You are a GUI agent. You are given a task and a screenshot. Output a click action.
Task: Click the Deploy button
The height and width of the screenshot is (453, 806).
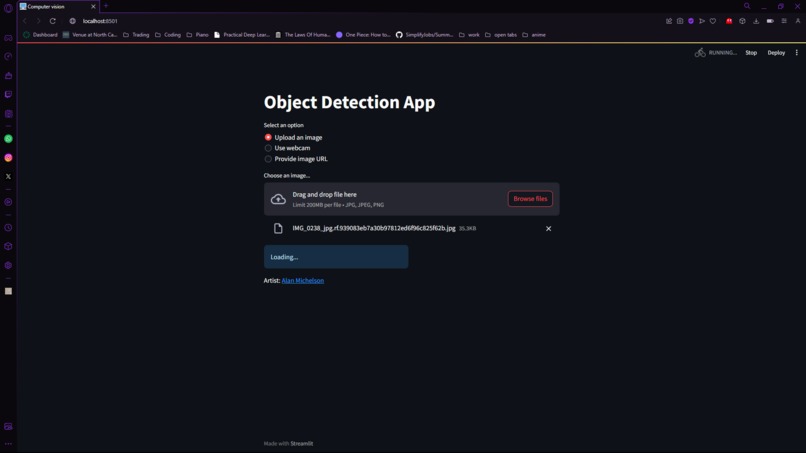click(776, 52)
